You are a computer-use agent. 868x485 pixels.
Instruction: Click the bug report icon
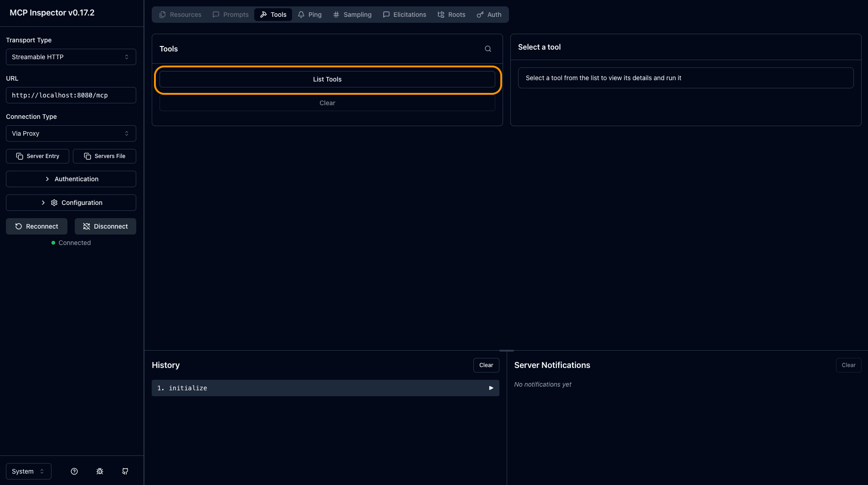[100, 471]
